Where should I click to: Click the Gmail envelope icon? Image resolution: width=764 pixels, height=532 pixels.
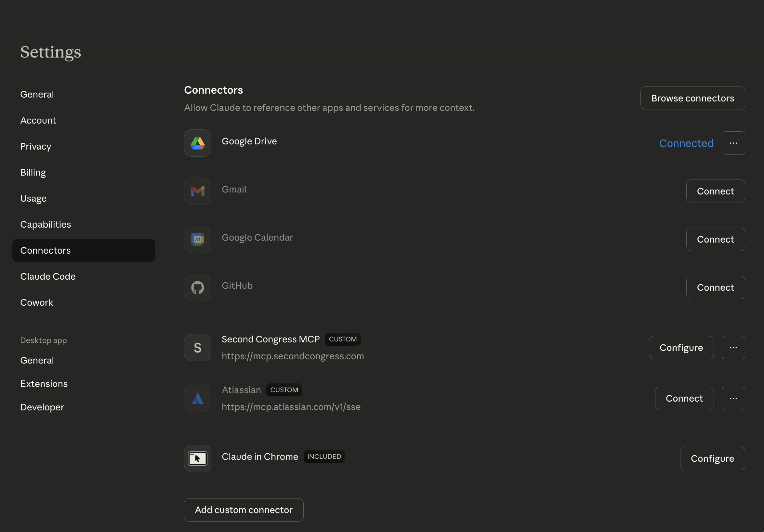tap(198, 191)
